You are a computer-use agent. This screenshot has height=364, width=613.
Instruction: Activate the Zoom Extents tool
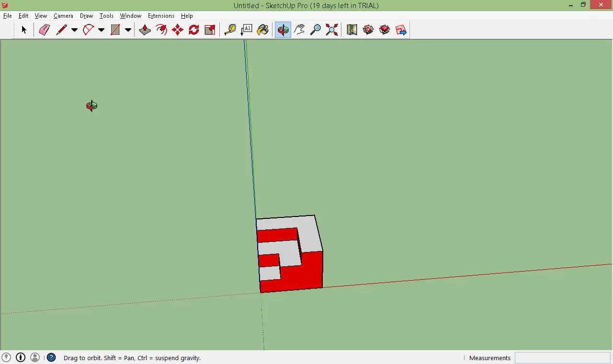(x=331, y=30)
